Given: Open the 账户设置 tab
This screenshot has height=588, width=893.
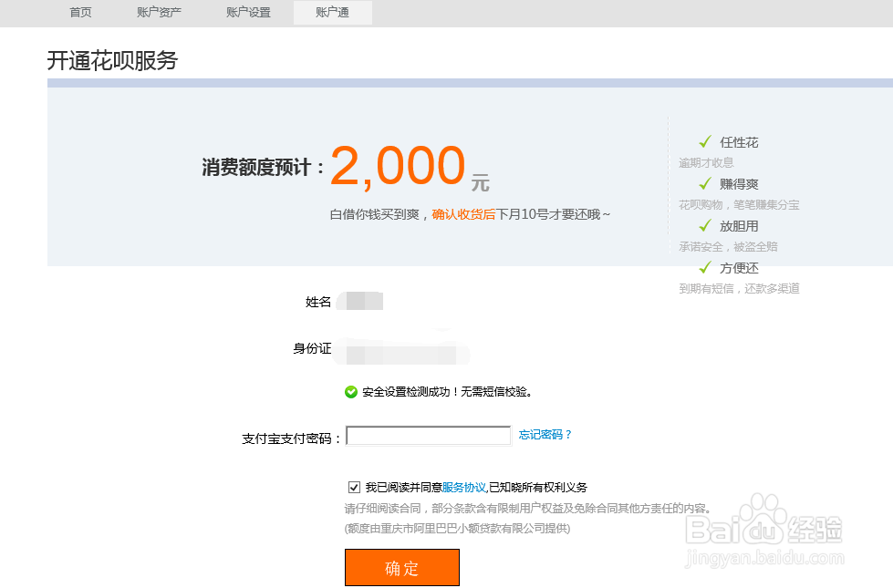Looking at the screenshot, I should (x=248, y=13).
